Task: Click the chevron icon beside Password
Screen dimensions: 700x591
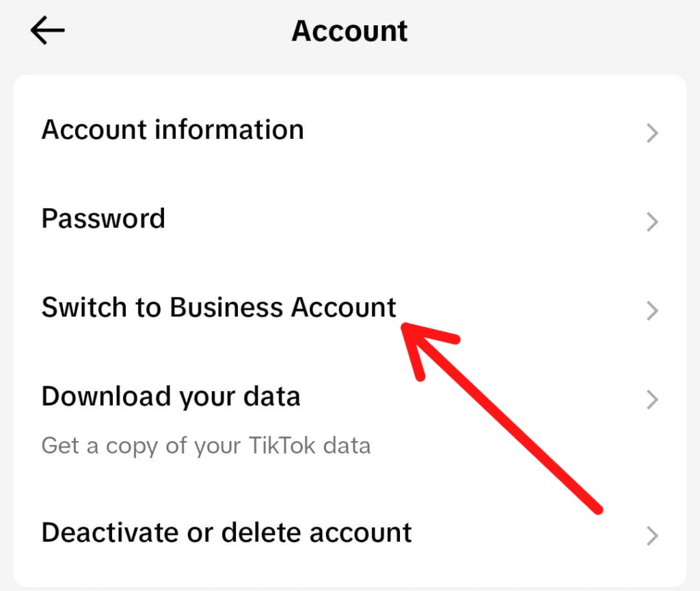Action: (652, 222)
